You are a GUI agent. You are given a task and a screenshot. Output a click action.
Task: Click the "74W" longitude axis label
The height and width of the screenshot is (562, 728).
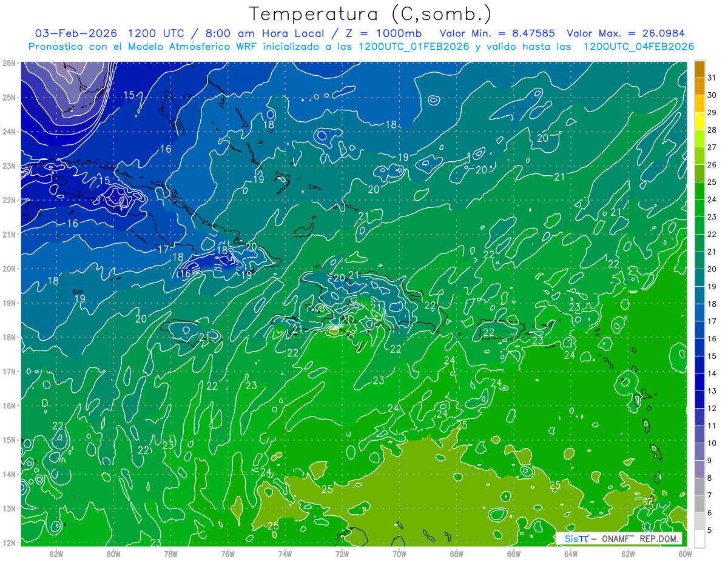click(285, 554)
